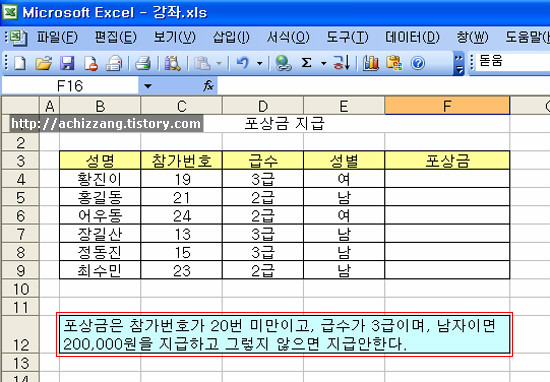This screenshot has width=550, height=382.
Task: Launch the Chart Wizard icon
Action: (371, 63)
